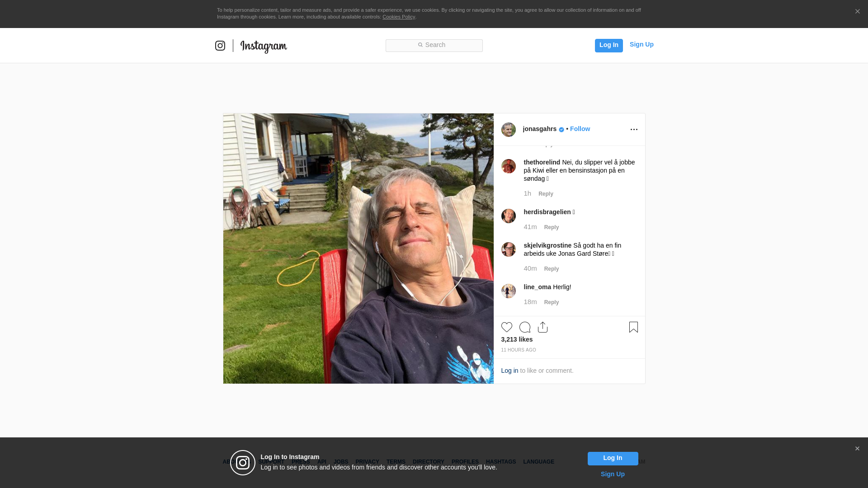Click the Instagram camera glyph logo
The image size is (868, 488).
tap(220, 46)
